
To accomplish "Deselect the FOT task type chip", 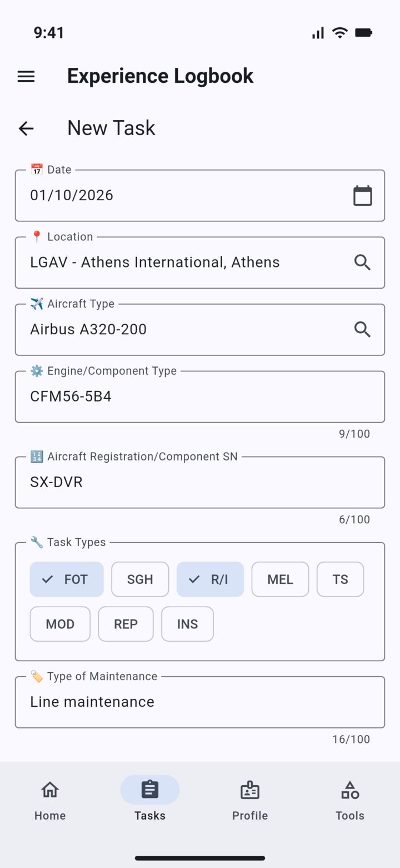I will tap(67, 579).
